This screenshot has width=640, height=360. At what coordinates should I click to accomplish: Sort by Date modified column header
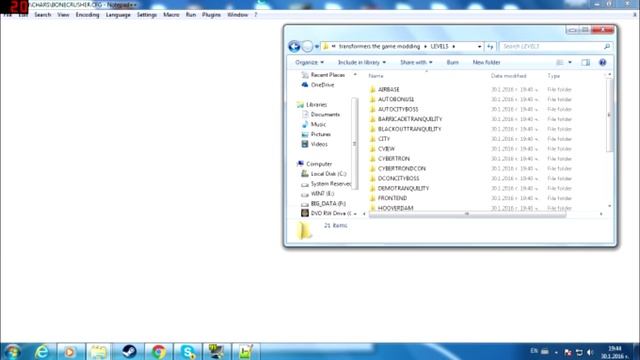click(509, 76)
